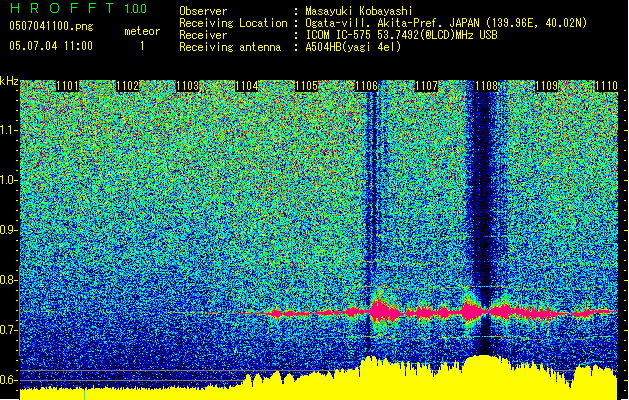Click the A504HB(yagi 4el) antenna text

[353, 47]
